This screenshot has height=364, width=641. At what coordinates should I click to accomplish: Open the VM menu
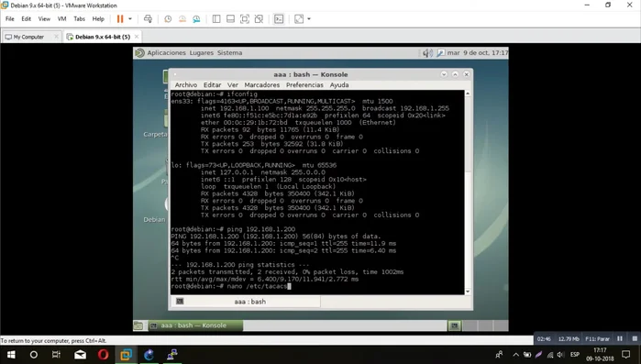point(61,18)
